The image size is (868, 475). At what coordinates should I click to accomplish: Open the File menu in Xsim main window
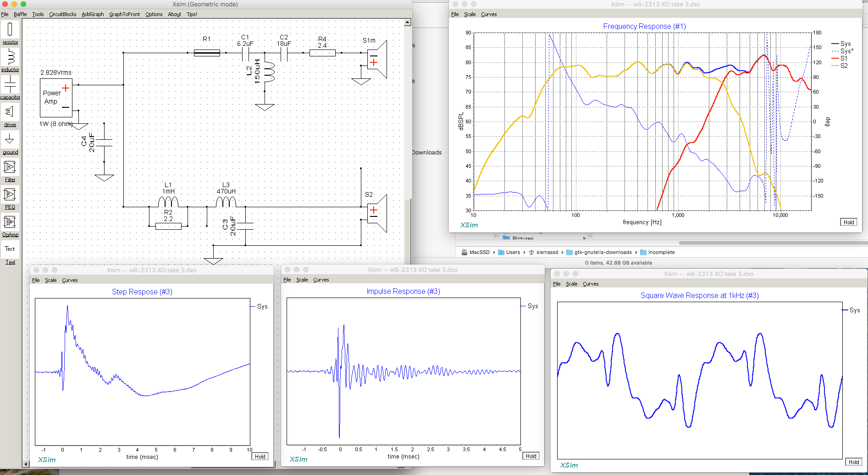5,14
